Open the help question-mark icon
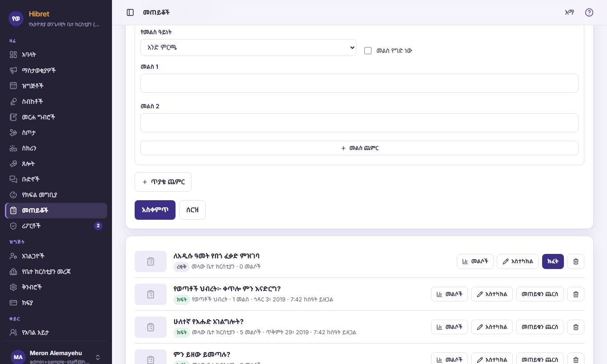Image resolution: width=607 pixels, height=364 pixels. pyautogui.click(x=589, y=12)
